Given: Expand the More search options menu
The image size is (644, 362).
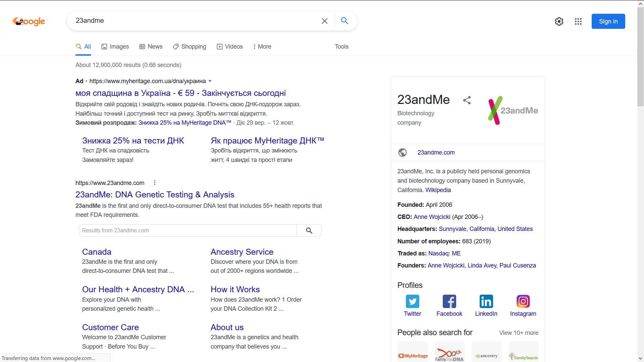Looking at the screenshot, I should 262,47.
